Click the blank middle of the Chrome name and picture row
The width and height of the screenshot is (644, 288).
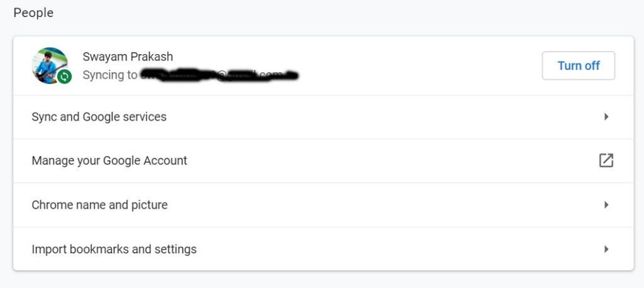click(377, 205)
